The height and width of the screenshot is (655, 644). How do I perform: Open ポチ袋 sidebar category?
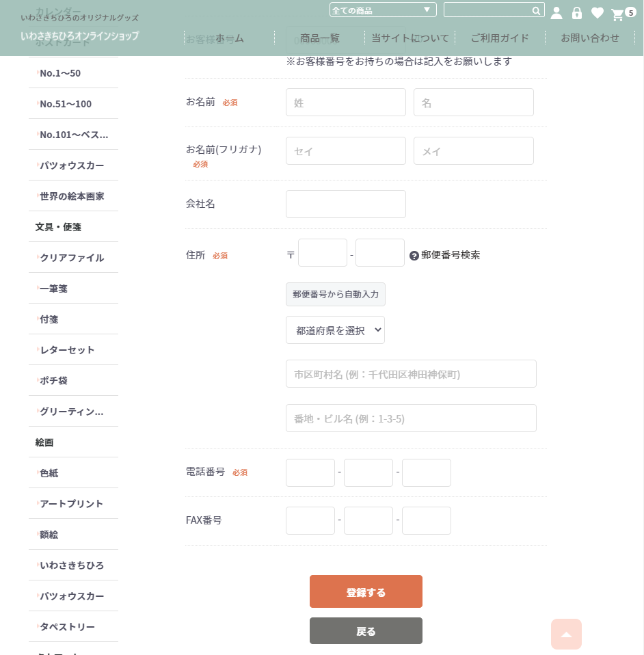point(74,381)
